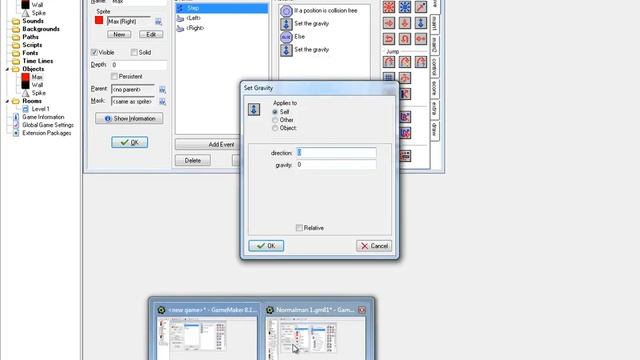Click the Delete event button
Image resolution: width=640 pixels, height=360 pixels.
[x=193, y=160]
